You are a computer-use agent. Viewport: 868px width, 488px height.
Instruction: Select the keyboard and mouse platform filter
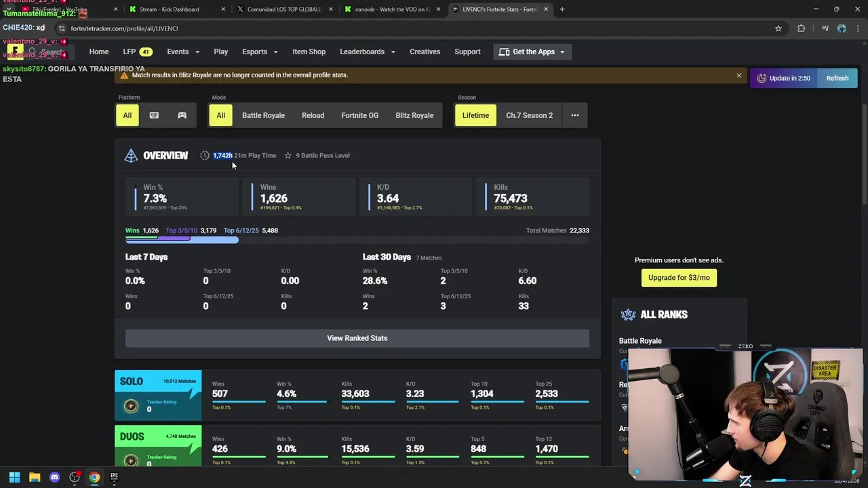click(154, 115)
